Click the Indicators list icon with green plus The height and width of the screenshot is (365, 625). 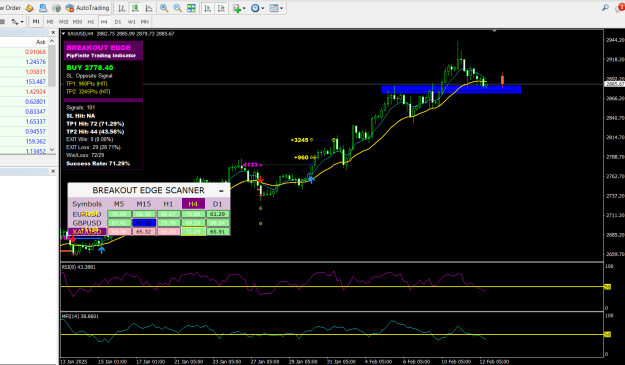tap(237, 8)
